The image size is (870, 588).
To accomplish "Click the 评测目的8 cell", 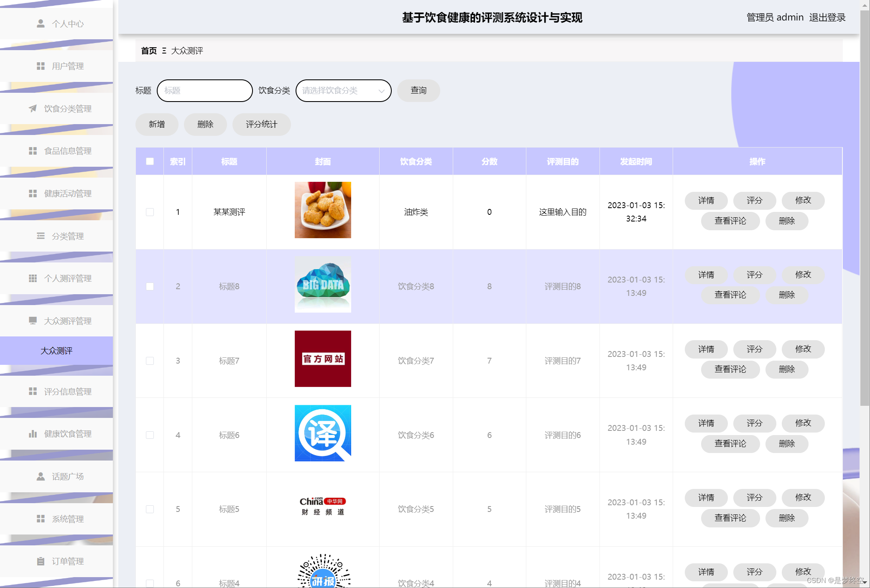I will [x=563, y=286].
